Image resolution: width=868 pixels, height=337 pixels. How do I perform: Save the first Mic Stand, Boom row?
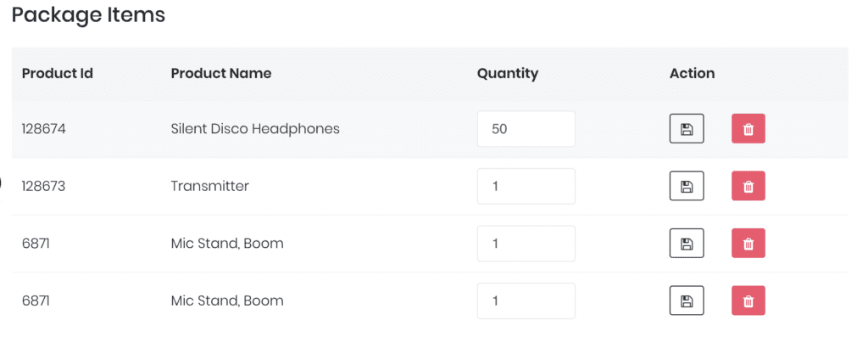pyautogui.click(x=687, y=244)
